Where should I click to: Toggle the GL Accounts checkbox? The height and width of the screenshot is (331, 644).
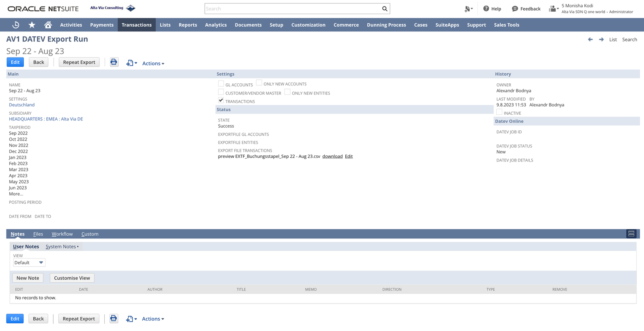pyautogui.click(x=221, y=83)
